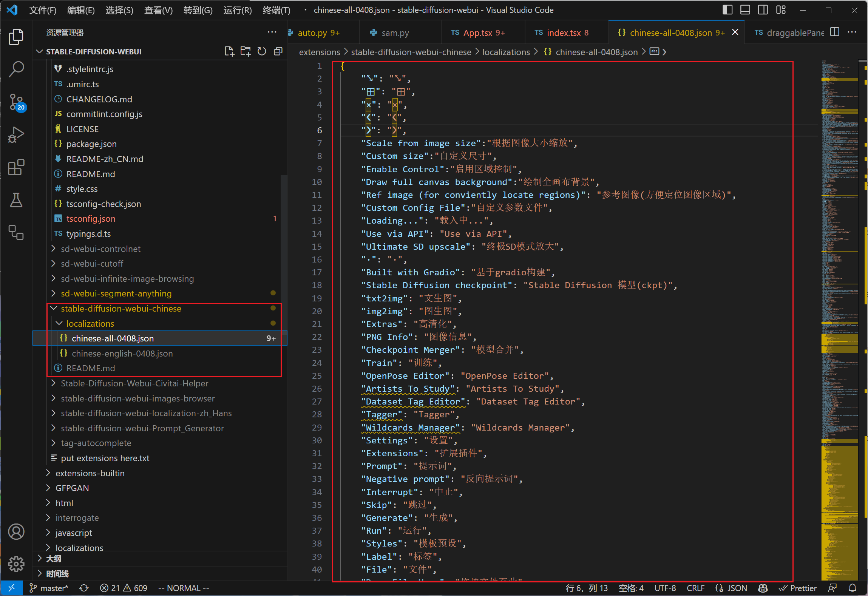The height and width of the screenshot is (596, 868).
Task: Toggle the bottom panel layout button
Action: coord(745,10)
